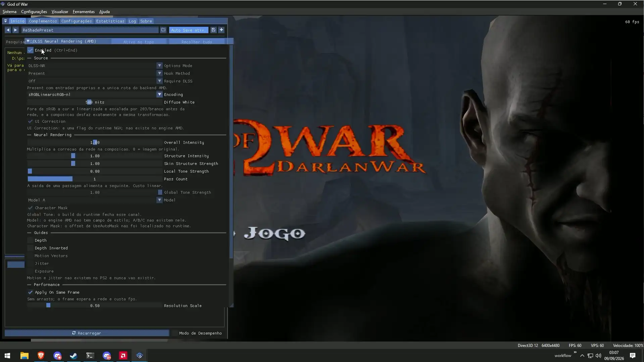
Task: Click the Resolution Scale slider
Action: [x=95, y=306]
